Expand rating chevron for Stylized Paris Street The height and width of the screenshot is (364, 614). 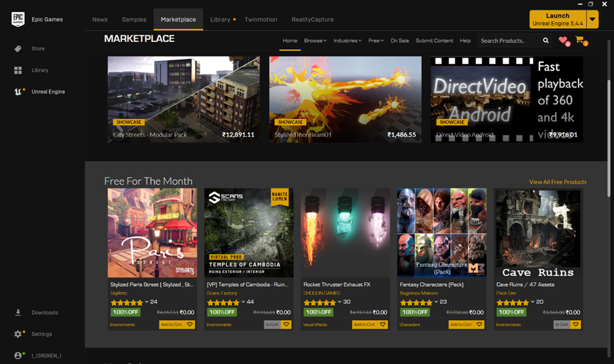(147, 302)
